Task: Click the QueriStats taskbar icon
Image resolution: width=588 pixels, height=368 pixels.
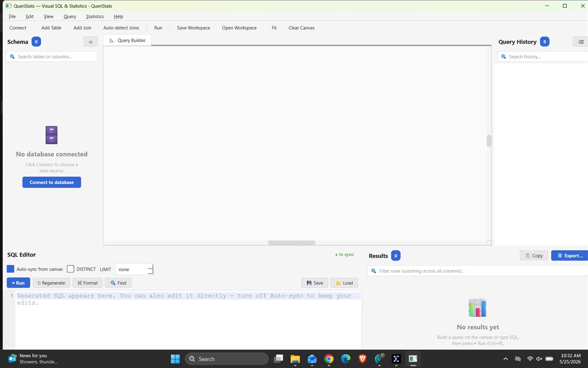Action: point(413,359)
